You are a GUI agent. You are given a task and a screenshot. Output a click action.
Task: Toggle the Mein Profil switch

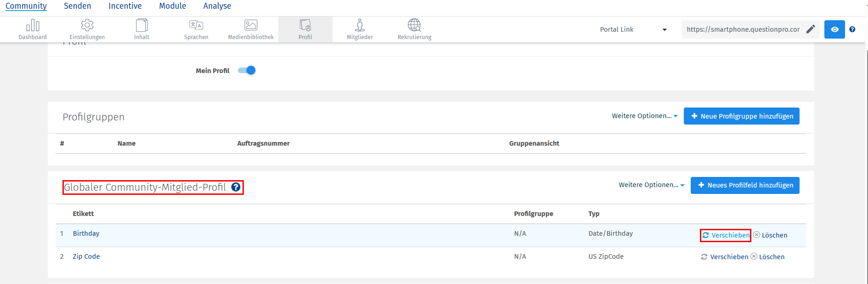pyautogui.click(x=247, y=70)
